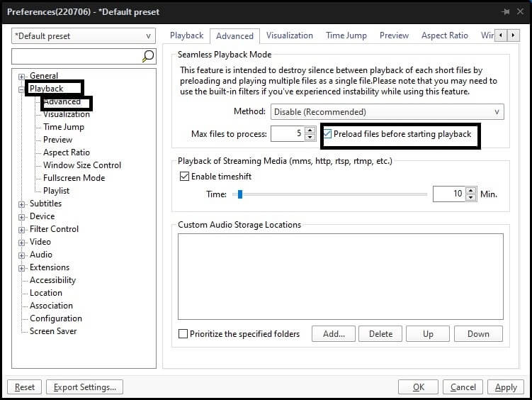The width and height of the screenshot is (532, 400).
Task: Select Filter Control in the tree
Action: pos(54,229)
